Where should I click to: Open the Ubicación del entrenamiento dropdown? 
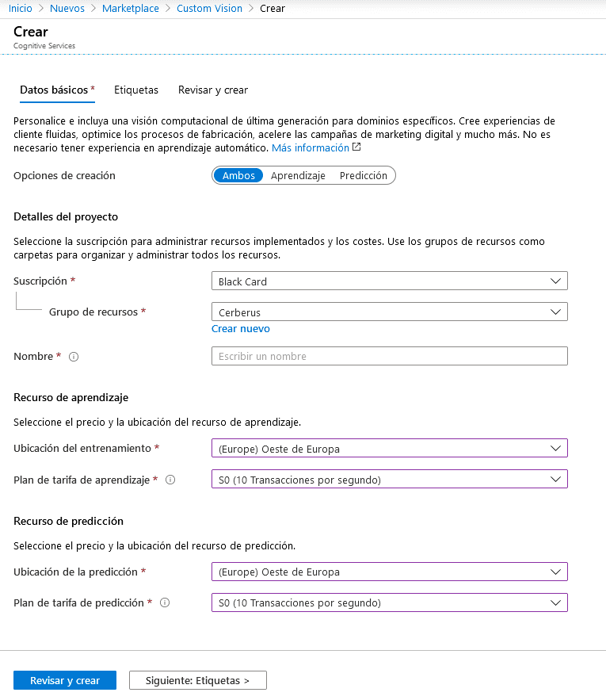coord(390,448)
